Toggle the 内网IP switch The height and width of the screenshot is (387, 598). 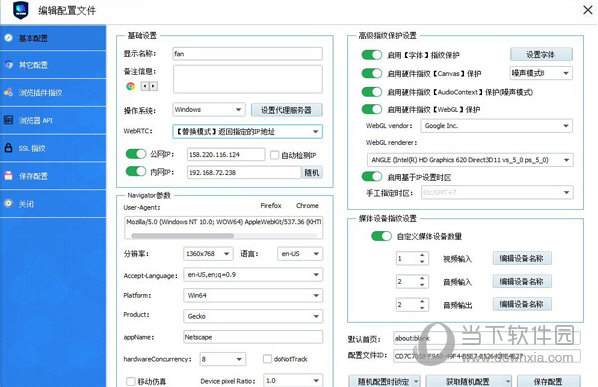point(136,171)
